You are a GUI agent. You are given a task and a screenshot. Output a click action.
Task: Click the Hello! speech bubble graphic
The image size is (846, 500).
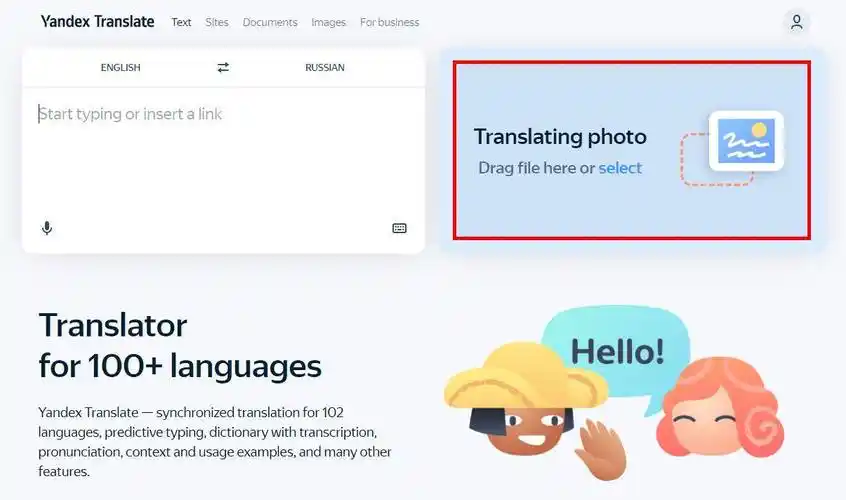click(616, 353)
